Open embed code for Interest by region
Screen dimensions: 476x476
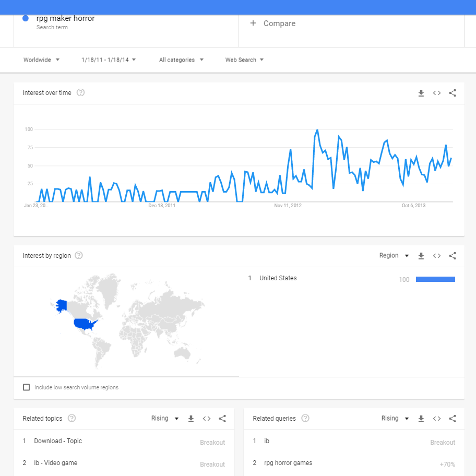(437, 256)
